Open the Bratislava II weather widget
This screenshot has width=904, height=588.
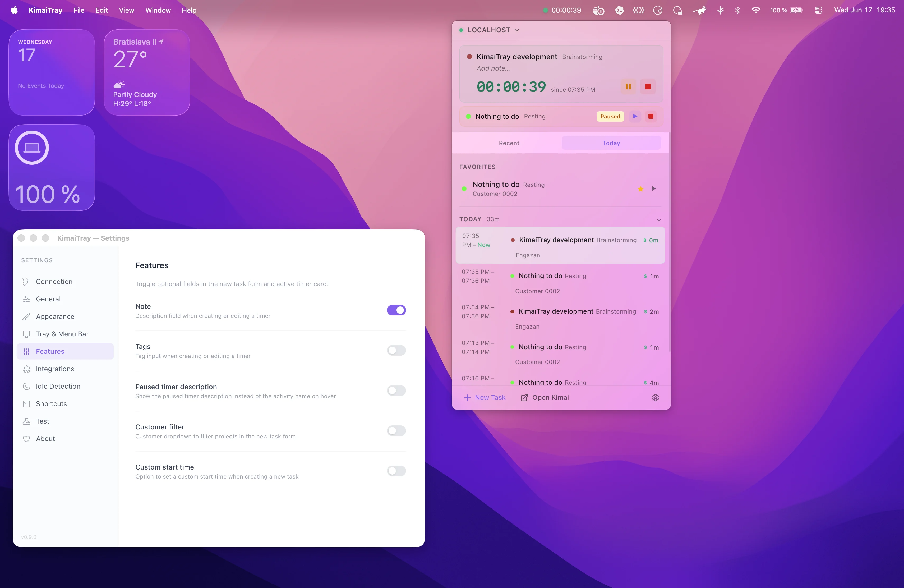coord(147,72)
